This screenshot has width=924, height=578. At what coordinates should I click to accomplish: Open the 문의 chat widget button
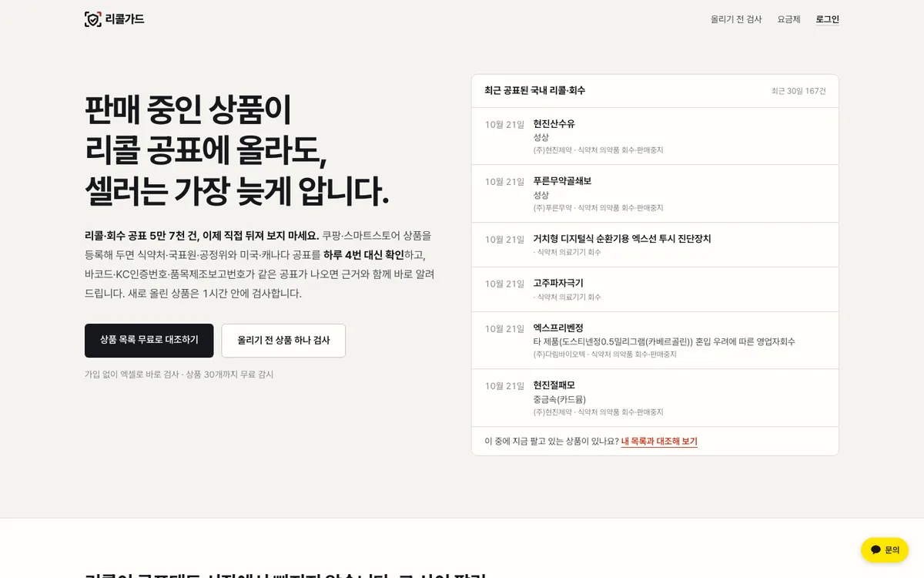point(885,550)
